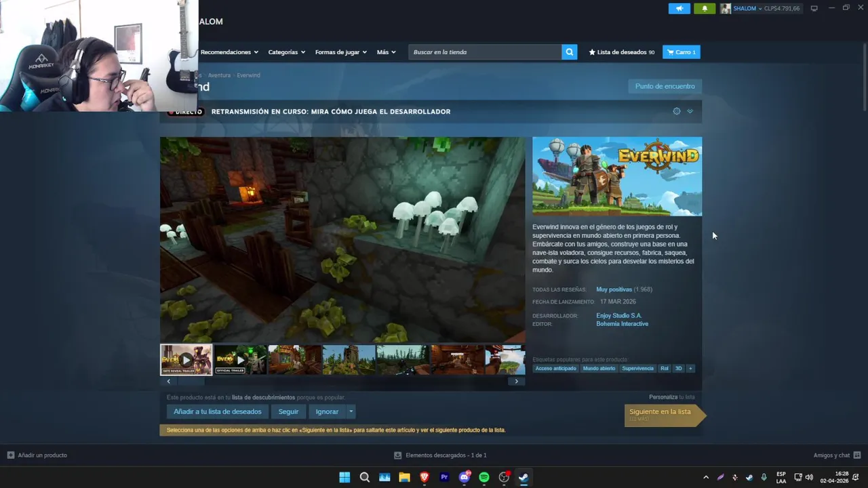Open Punto de encuentro community hub
This screenshot has height=488, width=868.
(x=665, y=86)
